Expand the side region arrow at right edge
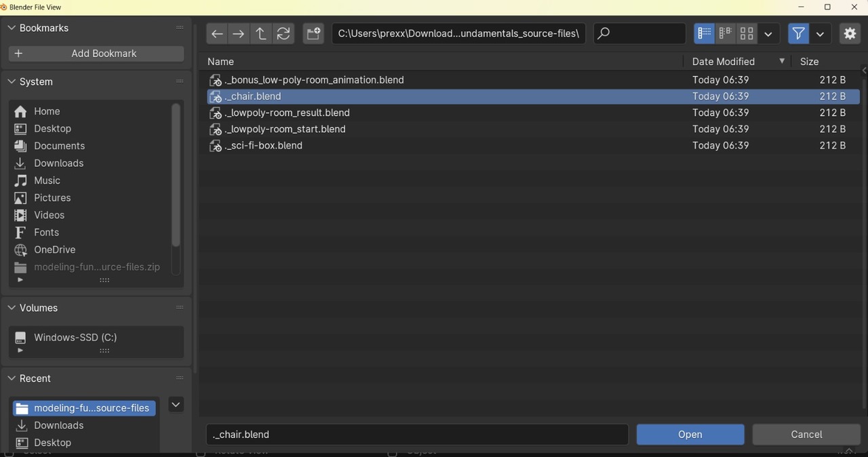The width and height of the screenshot is (868, 457). click(864, 71)
